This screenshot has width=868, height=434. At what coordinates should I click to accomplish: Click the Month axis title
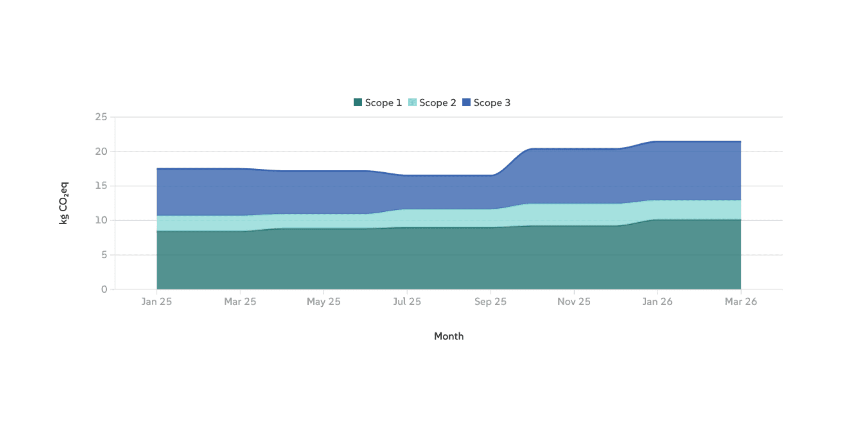pyautogui.click(x=448, y=336)
